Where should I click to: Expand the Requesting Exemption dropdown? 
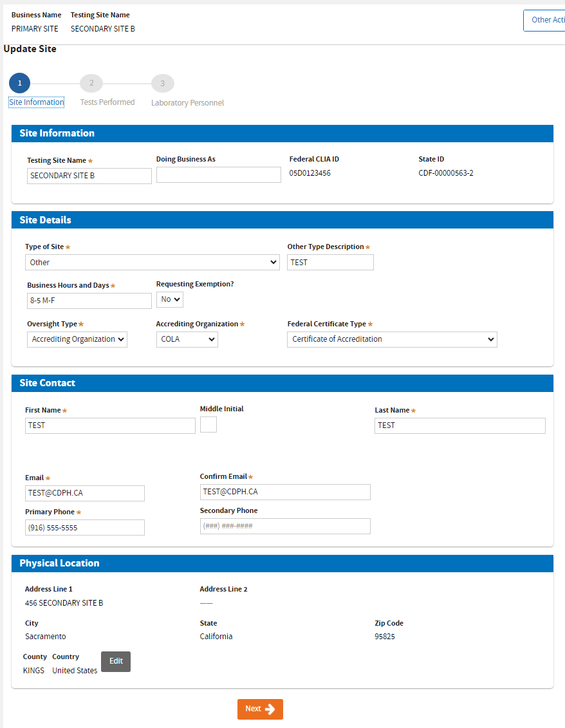click(x=170, y=299)
